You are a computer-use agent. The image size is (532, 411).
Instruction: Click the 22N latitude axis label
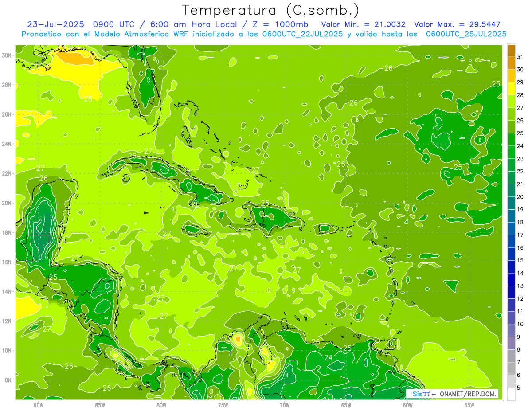coord(7,173)
